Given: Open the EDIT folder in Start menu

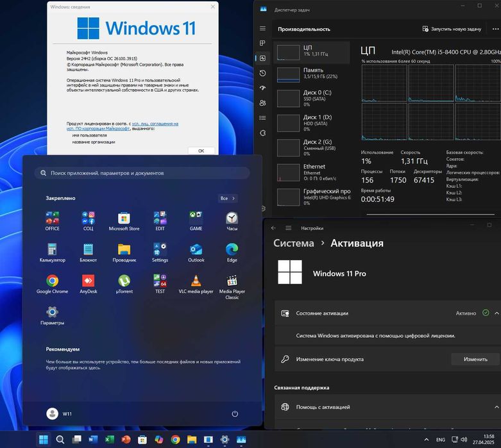Looking at the screenshot, I should point(160,220).
